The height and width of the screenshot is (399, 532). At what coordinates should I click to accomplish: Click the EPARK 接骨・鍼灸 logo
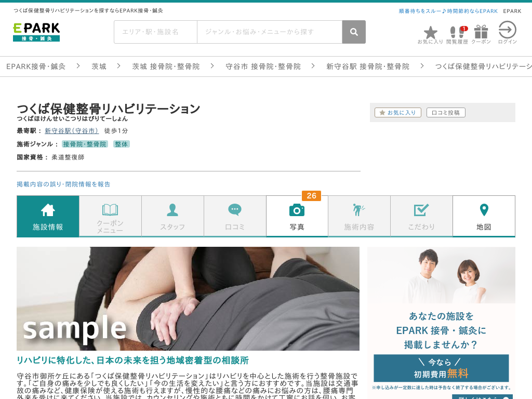pyautogui.click(x=36, y=32)
